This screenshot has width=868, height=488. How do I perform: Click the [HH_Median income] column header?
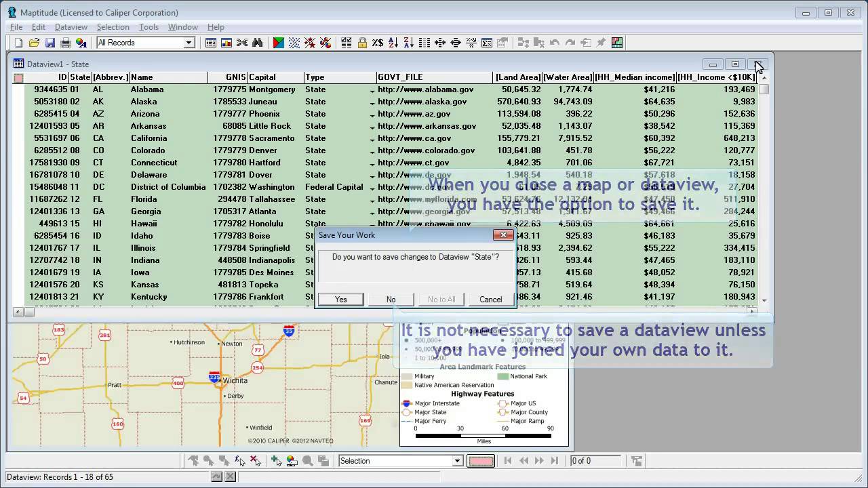[x=635, y=78]
